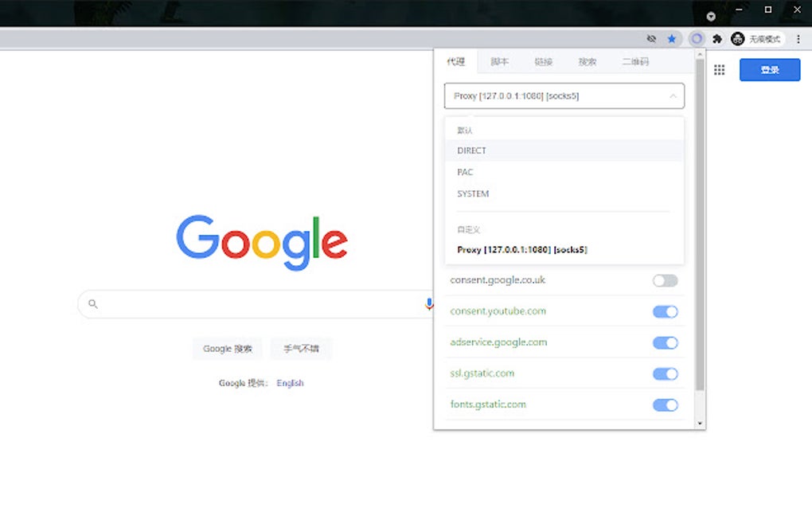This screenshot has height=508, width=812.
Task: Disable the consent.youtube.com toggle
Action: point(665,311)
